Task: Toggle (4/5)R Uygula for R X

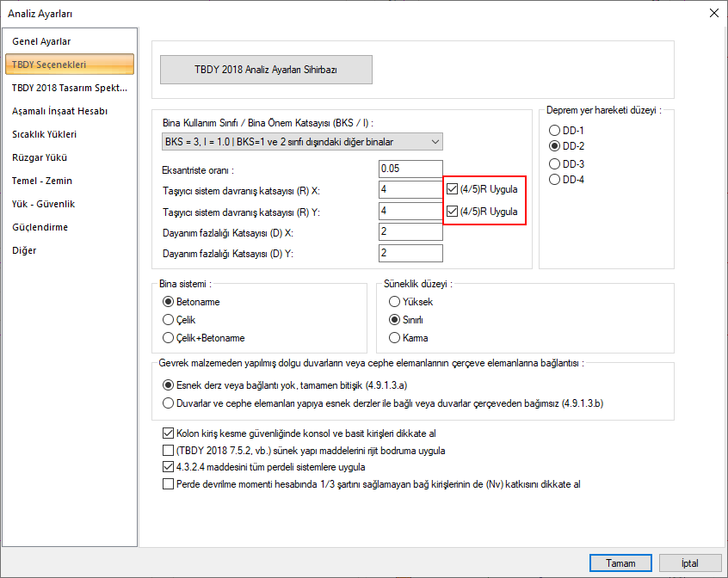Action: 453,189
